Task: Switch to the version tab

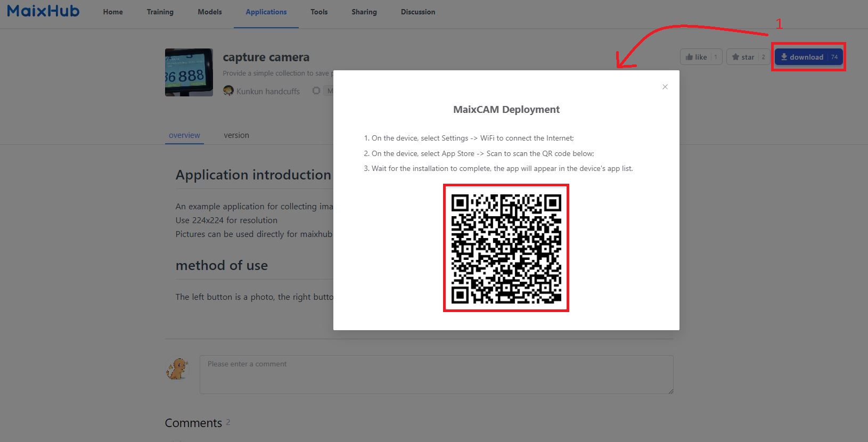Action: coord(236,135)
